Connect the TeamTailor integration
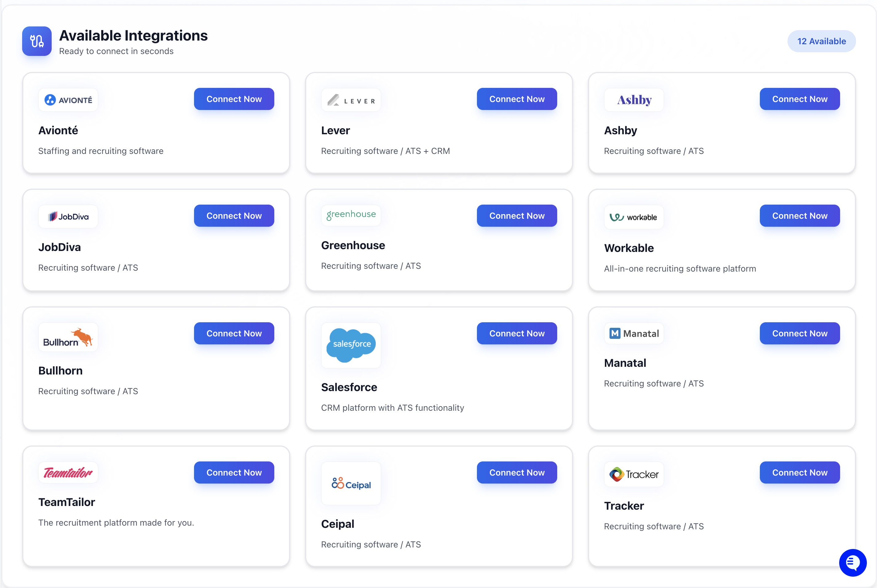Viewport: 877px width, 588px height. click(x=234, y=472)
